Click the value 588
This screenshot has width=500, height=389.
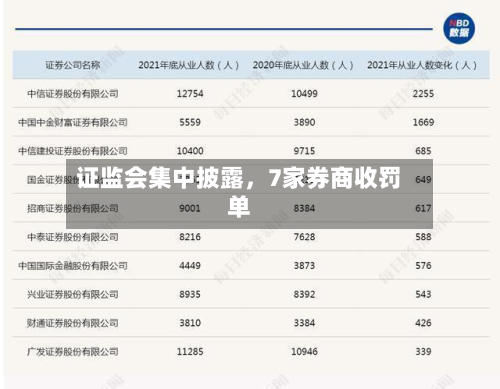tap(423, 237)
